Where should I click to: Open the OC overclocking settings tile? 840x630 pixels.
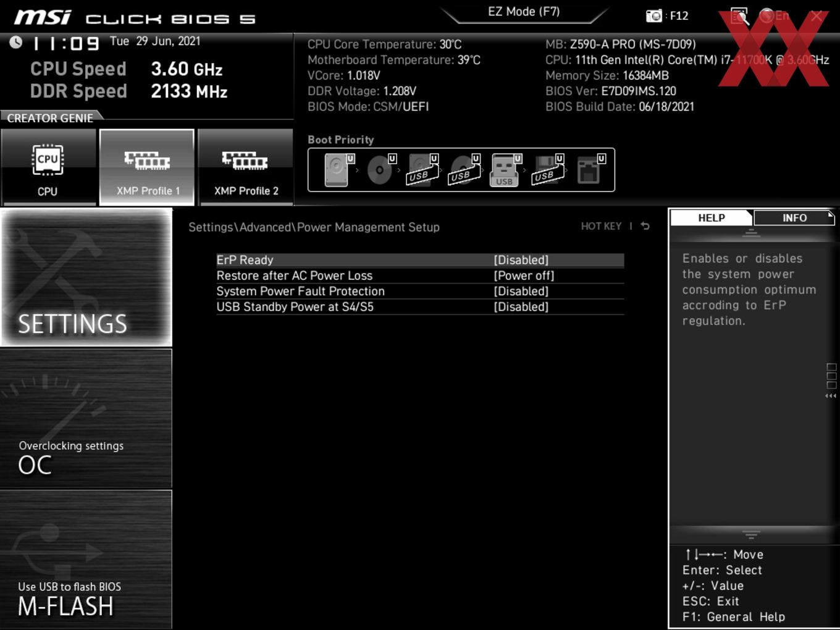pyautogui.click(x=86, y=419)
